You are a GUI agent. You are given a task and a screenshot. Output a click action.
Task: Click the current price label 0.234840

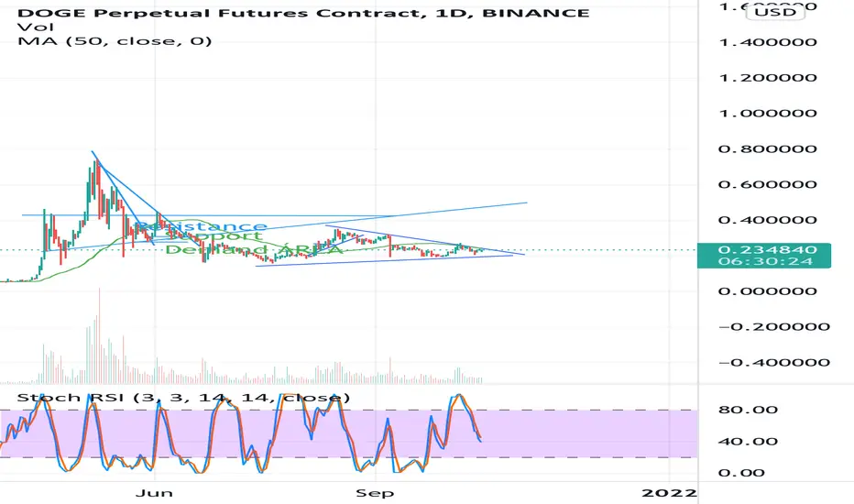click(x=767, y=249)
